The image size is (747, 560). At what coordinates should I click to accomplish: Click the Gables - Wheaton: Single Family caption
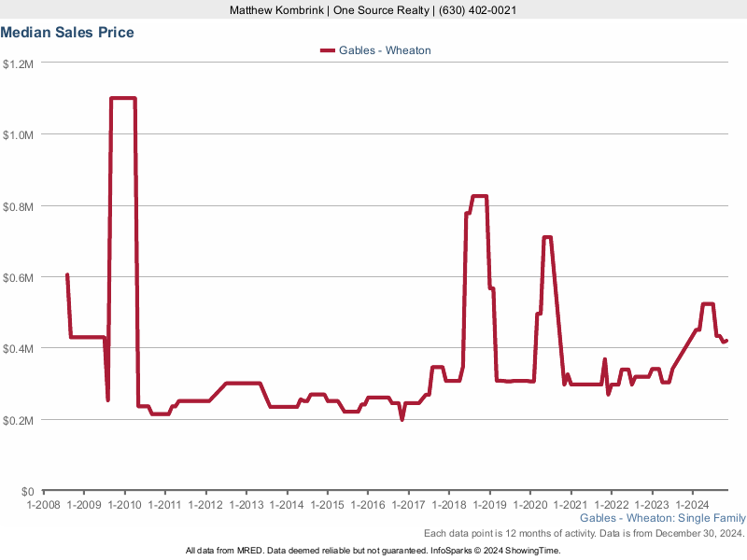point(663,518)
